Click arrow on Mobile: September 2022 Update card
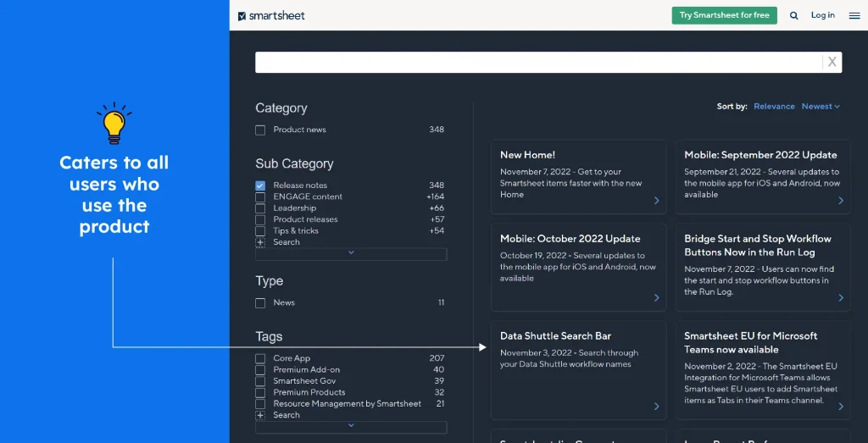868x443 pixels. coord(840,201)
